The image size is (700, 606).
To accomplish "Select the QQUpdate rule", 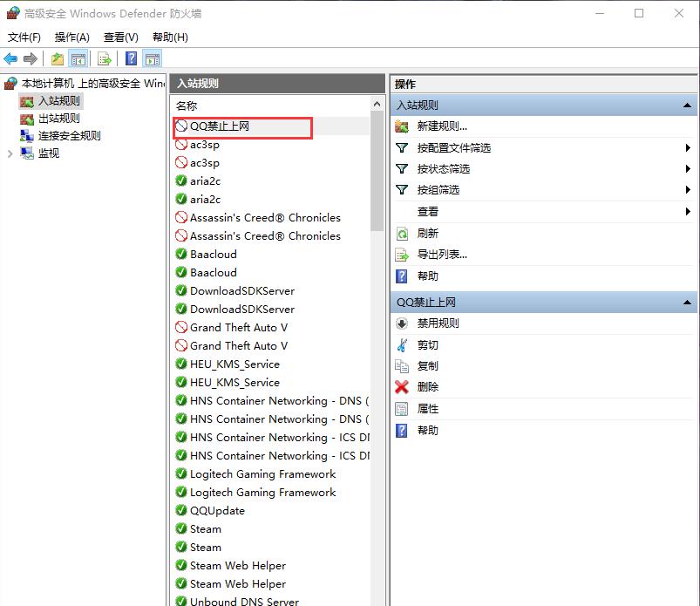I will (217, 510).
